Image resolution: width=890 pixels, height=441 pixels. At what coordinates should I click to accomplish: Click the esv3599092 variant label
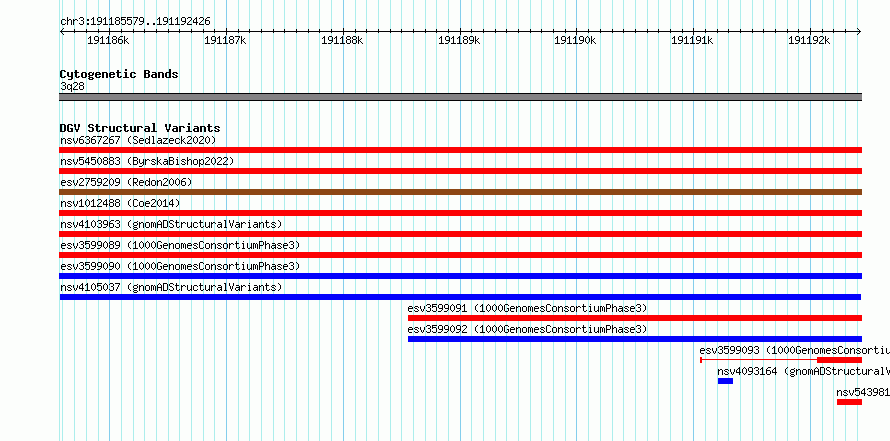pyautogui.click(x=527, y=329)
